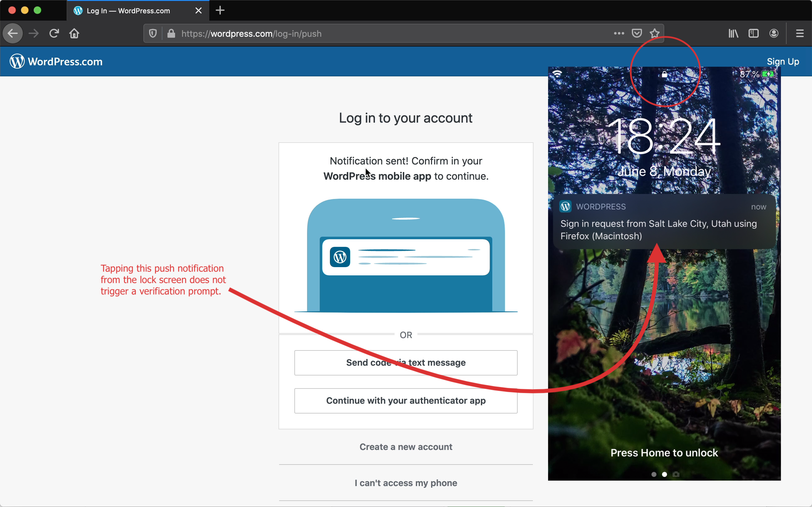Viewport: 812px width, 507px height.
Task: Save page to Pocket
Action: click(637, 34)
